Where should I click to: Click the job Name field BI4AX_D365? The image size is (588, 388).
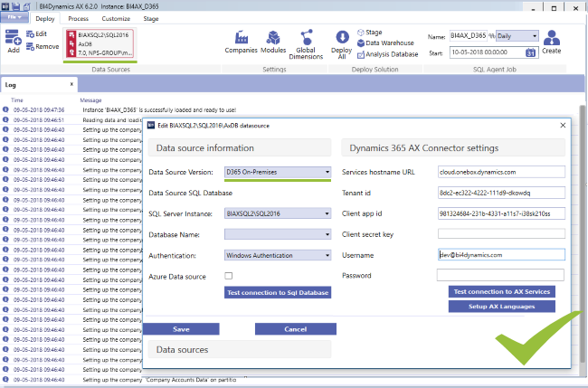click(x=469, y=35)
